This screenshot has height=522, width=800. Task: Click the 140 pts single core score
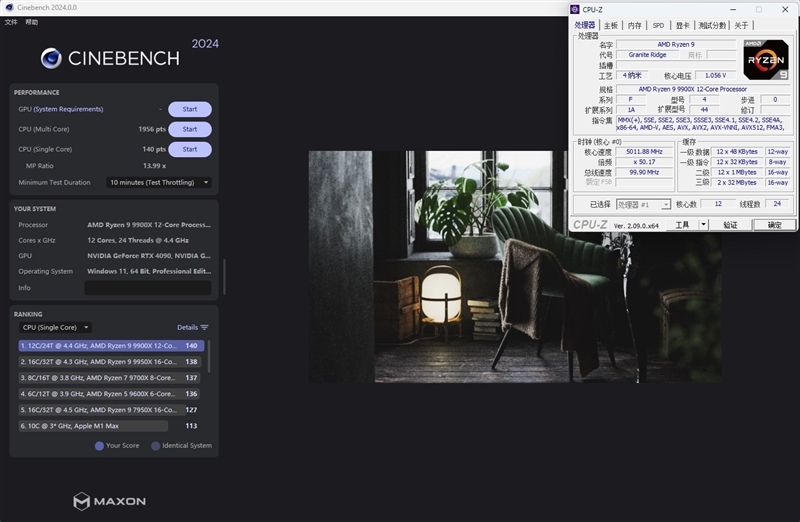tap(155, 149)
